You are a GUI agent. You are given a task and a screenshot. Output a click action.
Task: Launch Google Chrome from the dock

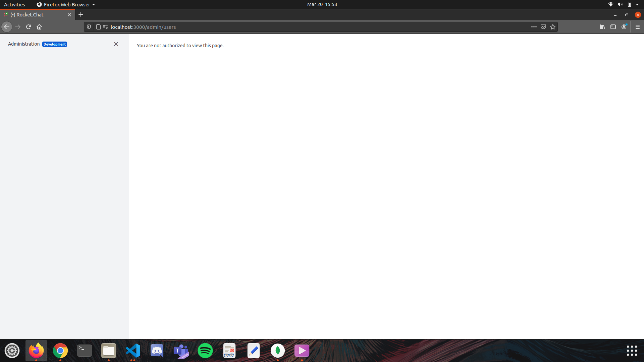[60, 351]
